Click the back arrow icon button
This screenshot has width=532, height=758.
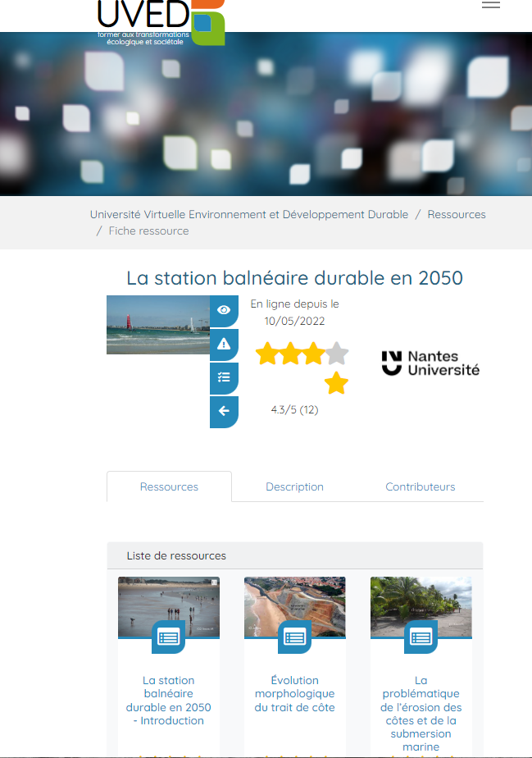224,411
